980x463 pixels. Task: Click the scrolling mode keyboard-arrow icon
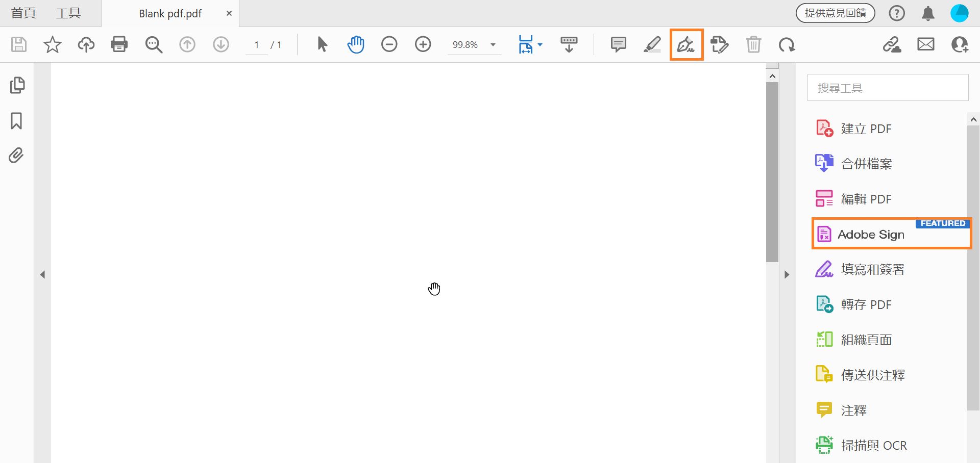tap(569, 45)
